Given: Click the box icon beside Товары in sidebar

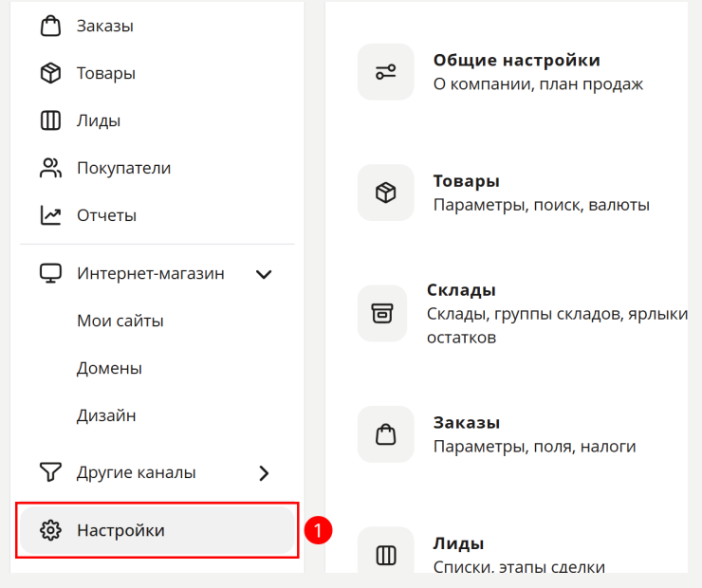Looking at the screenshot, I should point(50,73).
